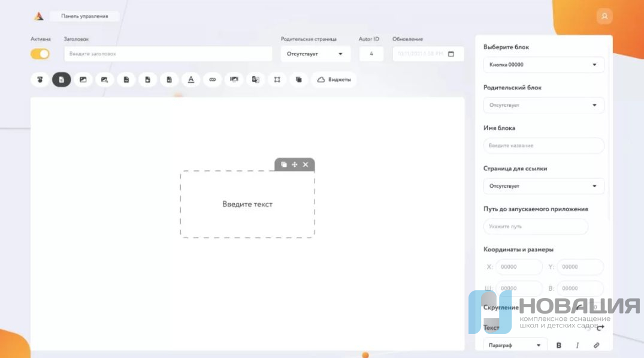Click the Виджеты button
644x358 pixels.
[x=334, y=80]
